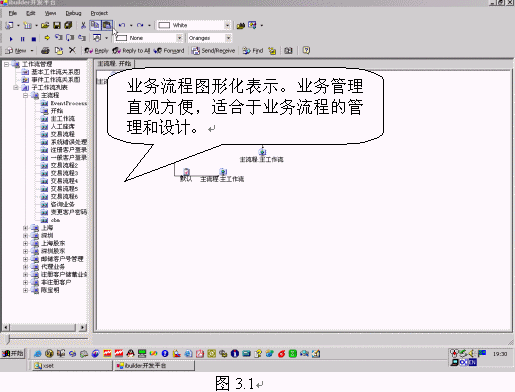Click the Save disk icon in toolbar
Viewport: 515px width, 392px height.
click(x=57, y=25)
